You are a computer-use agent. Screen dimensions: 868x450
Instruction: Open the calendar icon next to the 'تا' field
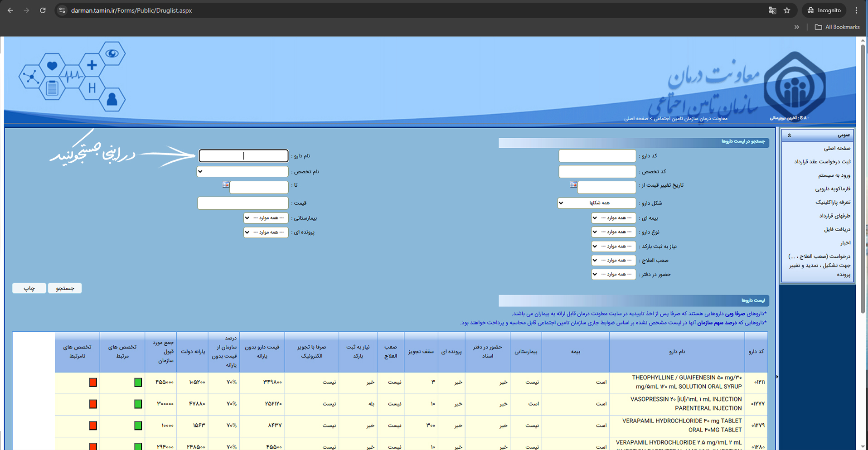tap(226, 184)
